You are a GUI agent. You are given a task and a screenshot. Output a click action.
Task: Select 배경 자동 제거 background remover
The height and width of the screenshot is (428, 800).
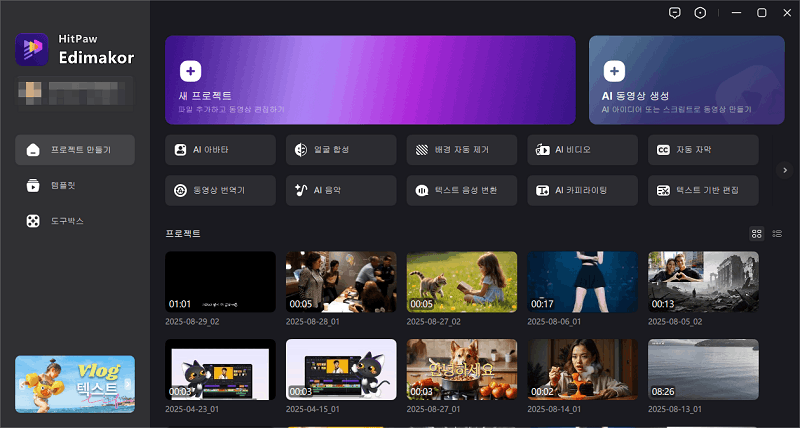point(462,150)
